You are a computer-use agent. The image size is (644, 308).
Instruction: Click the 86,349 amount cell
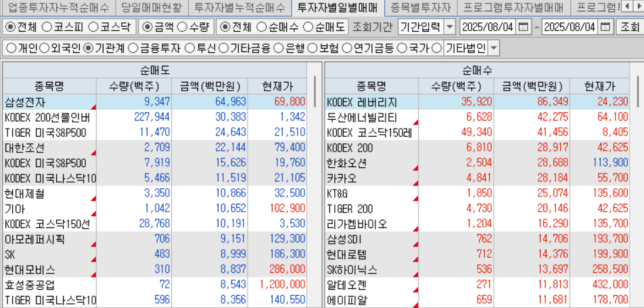tap(532, 102)
